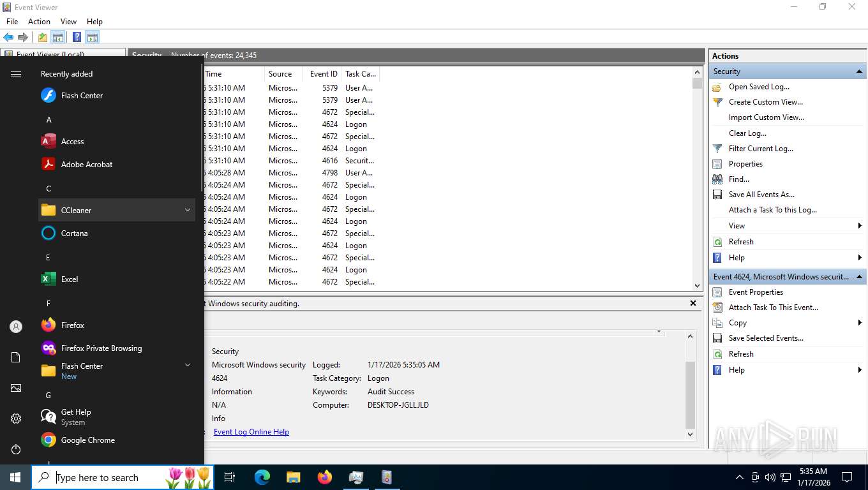The height and width of the screenshot is (490, 868).
Task: Show hidden icons in the system tray
Action: click(740, 477)
